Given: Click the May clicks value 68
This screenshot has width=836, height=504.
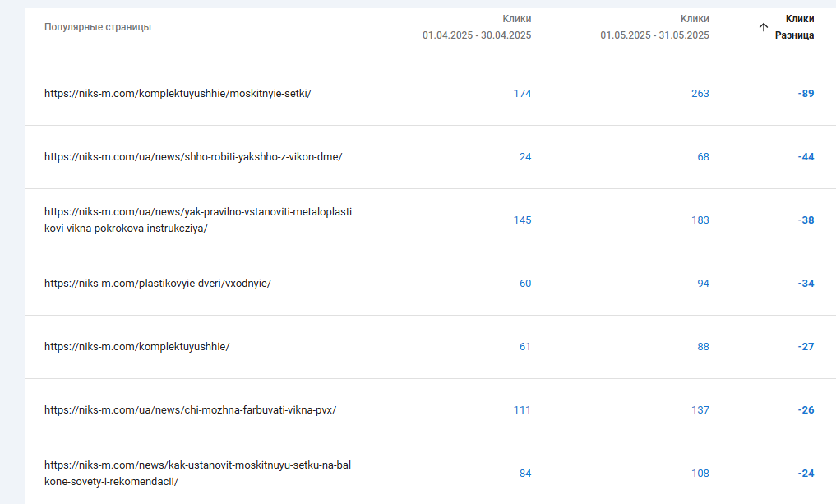Looking at the screenshot, I should click(703, 157).
